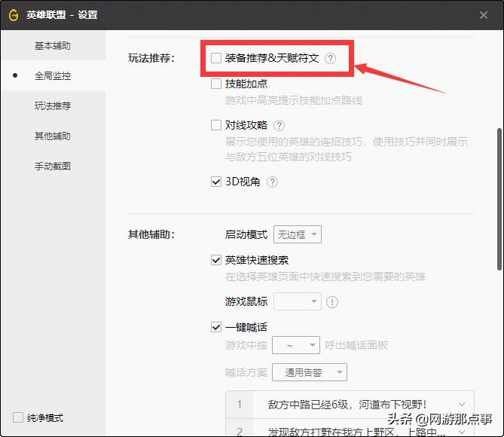Open help icon next to 对线攻略
Screen dimensions: 504x437
279,125
